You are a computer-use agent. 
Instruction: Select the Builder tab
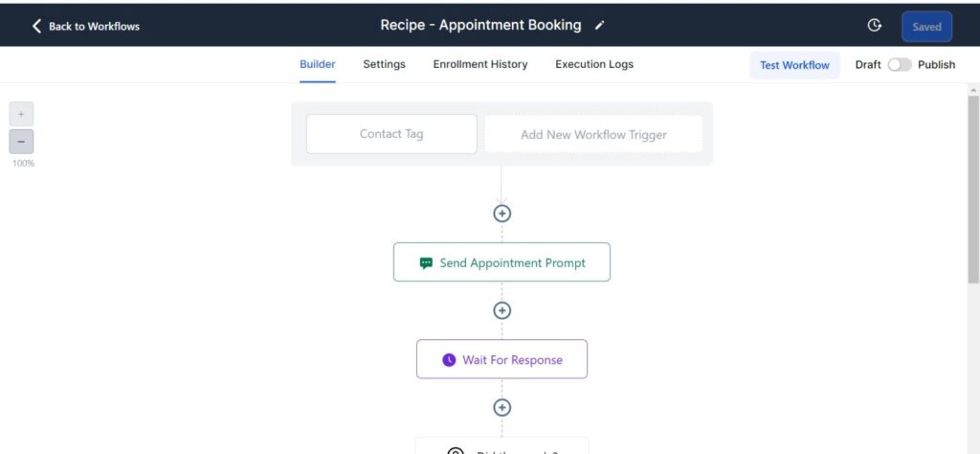click(x=318, y=64)
